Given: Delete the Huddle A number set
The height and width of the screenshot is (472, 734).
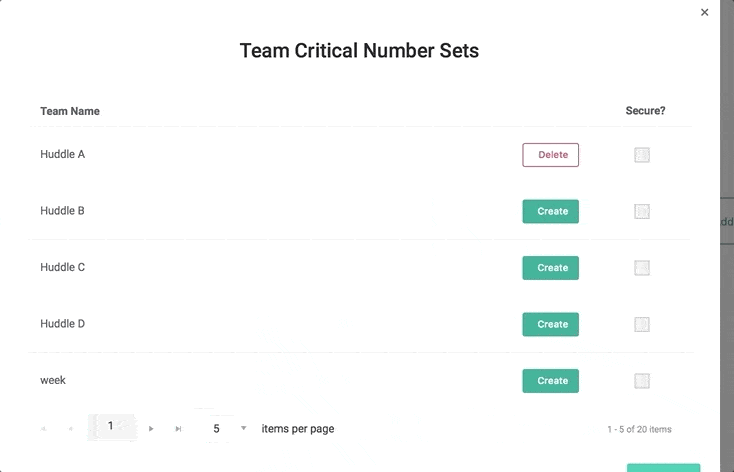Looking at the screenshot, I should point(550,155).
